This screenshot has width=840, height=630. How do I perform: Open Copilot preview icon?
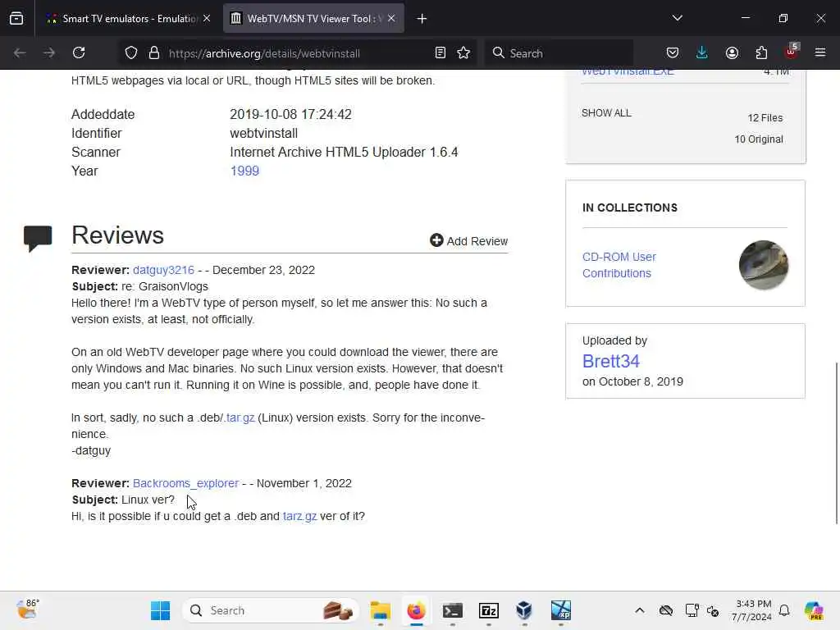(x=813, y=610)
